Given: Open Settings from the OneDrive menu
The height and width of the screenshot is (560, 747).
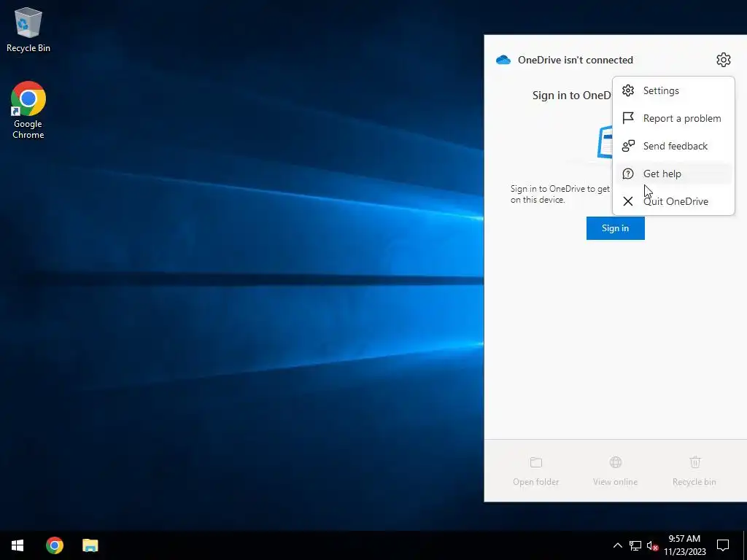Looking at the screenshot, I should click(x=673, y=90).
